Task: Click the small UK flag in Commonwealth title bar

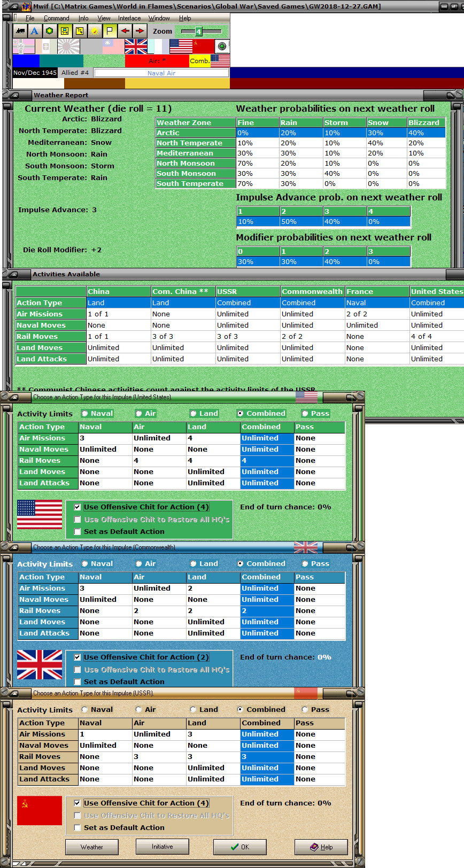Action: (306, 547)
